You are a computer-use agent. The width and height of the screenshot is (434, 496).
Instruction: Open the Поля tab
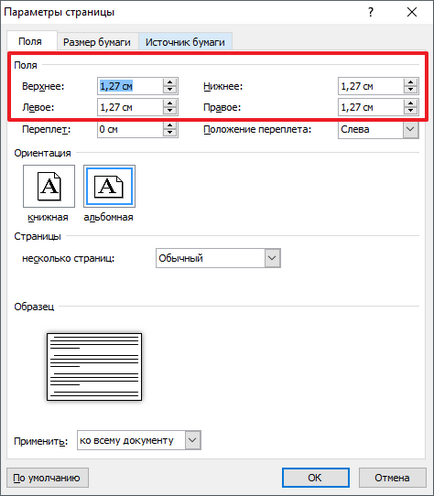pyautogui.click(x=30, y=41)
